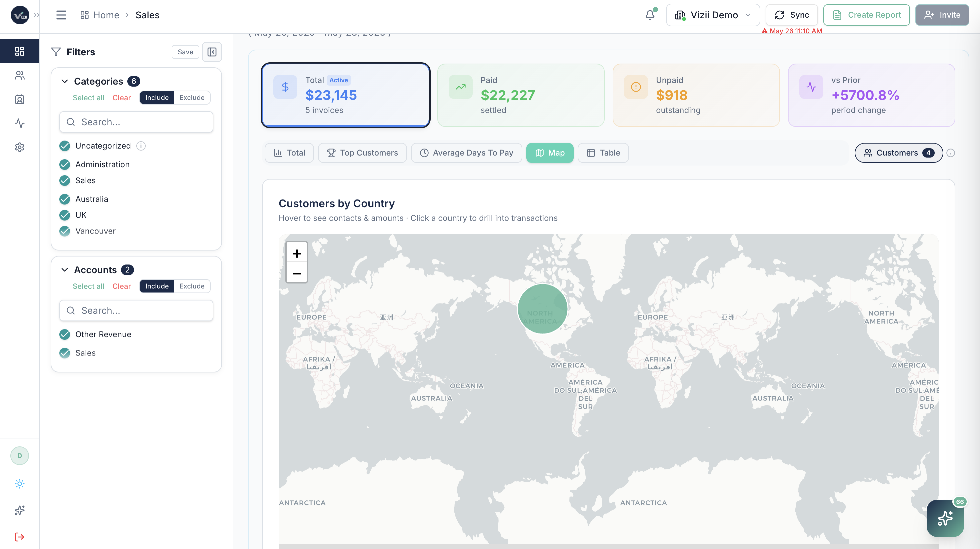Open settings gear in sidebar
Image resolution: width=980 pixels, height=549 pixels.
click(x=20, y=148)
